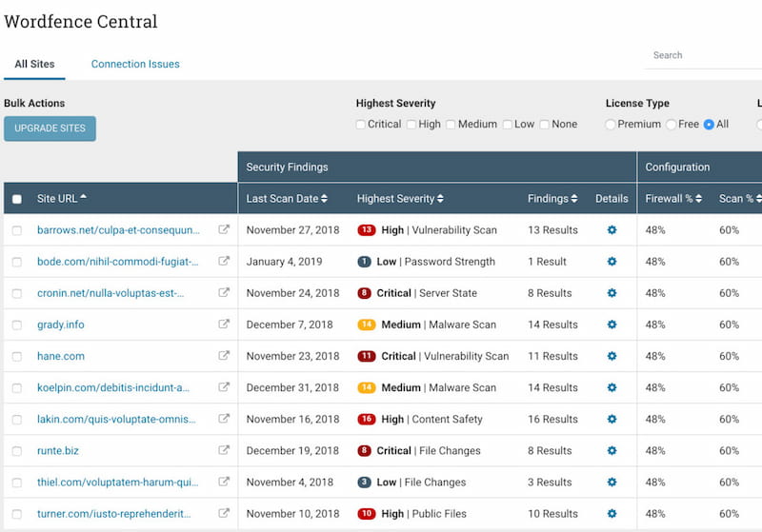Open hane.com external link icon
Viewport: 762px width, 532px height.
point(224,355)
